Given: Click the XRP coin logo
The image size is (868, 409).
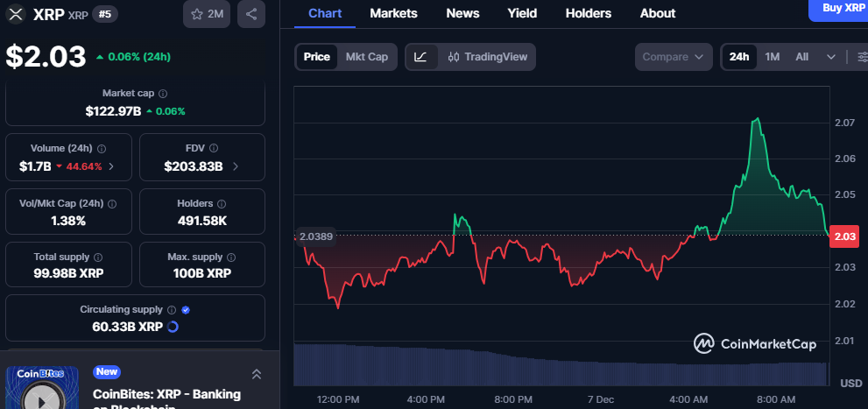Looking at the screenshot, I should pyautogui.click(x=16, y=14).
